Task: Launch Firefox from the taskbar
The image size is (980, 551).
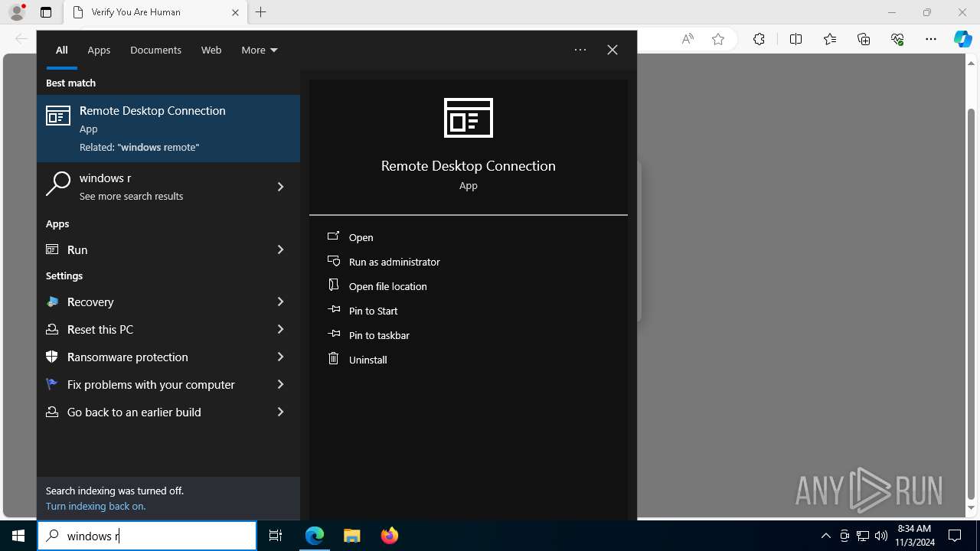Action: 389,536
